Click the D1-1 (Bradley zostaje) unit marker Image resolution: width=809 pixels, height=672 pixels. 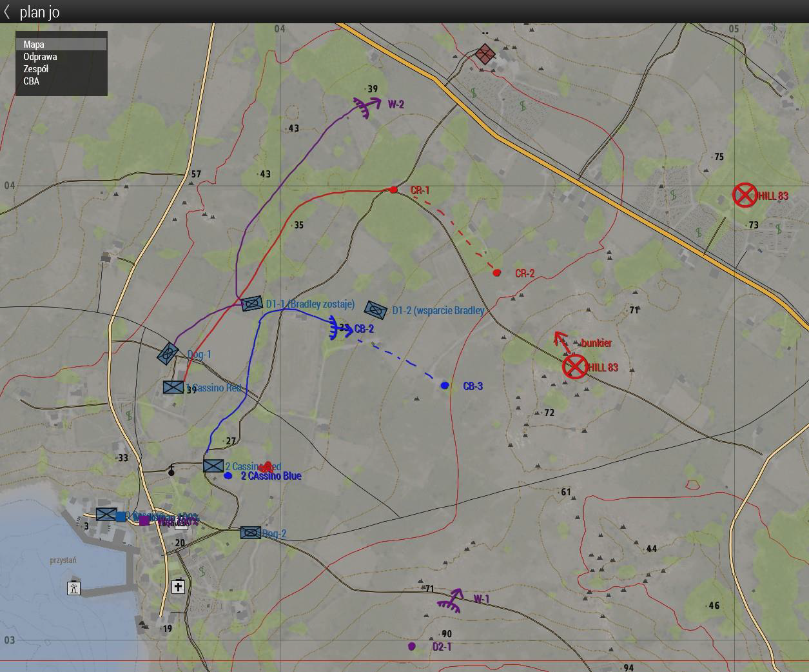(251, 303)
